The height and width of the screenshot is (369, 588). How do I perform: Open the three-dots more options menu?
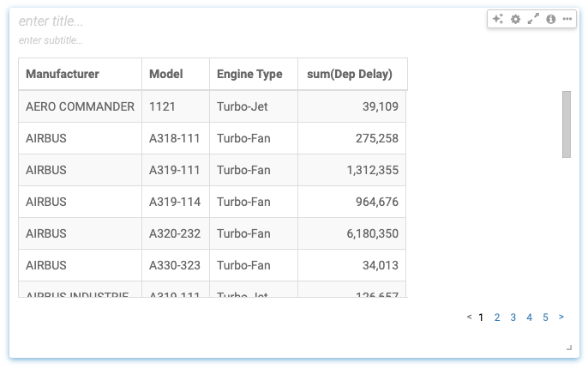click(567, 19)
